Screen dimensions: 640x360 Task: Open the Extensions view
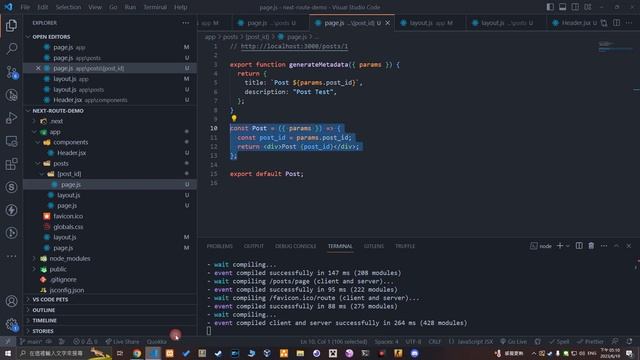11,164
